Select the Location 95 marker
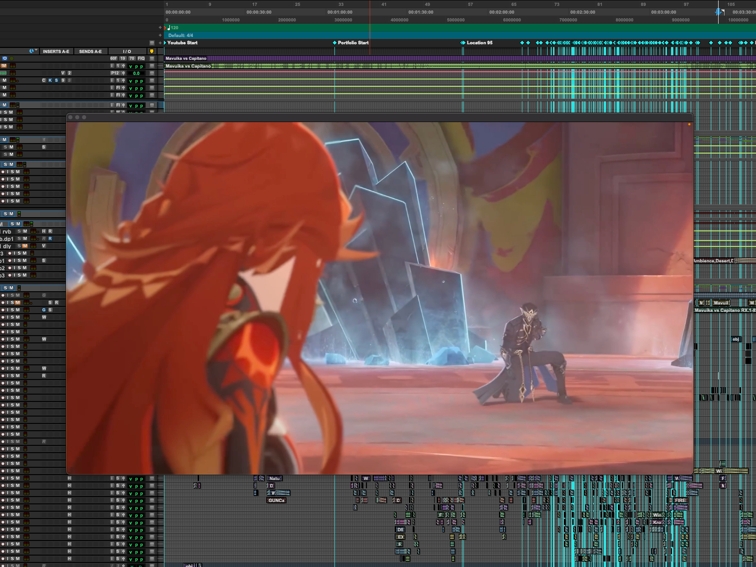The height and width of the screenshot is (567, 756). 479,43
